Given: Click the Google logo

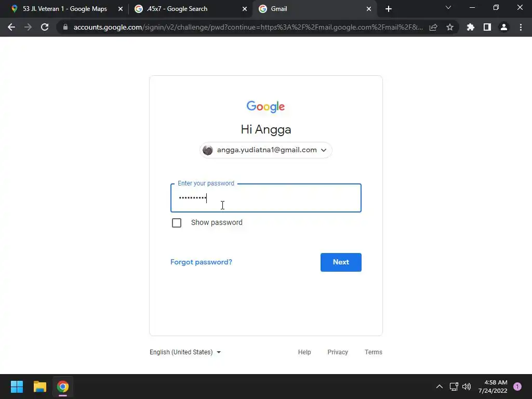Looking at the screenshot, I should [x=265, y=107].
